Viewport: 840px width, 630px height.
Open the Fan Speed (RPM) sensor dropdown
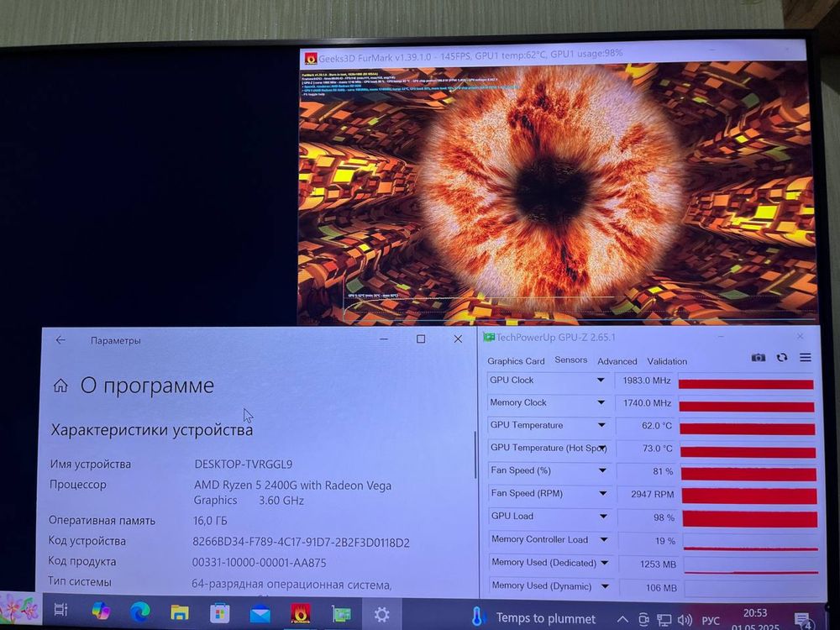tap(603, 493)
